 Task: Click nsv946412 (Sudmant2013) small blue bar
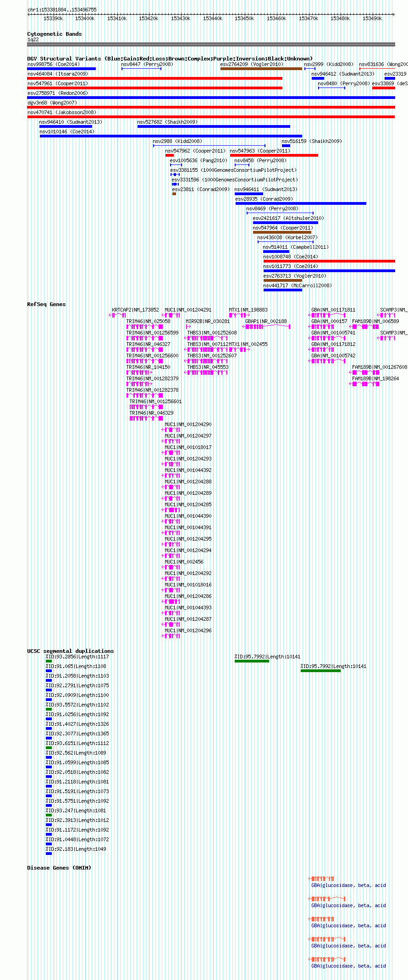tap(318, 78)
